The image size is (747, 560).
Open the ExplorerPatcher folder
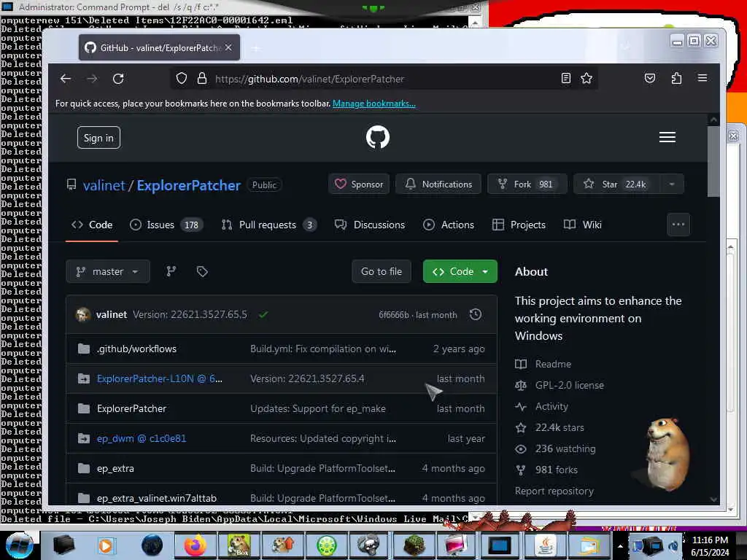point(131,408)
